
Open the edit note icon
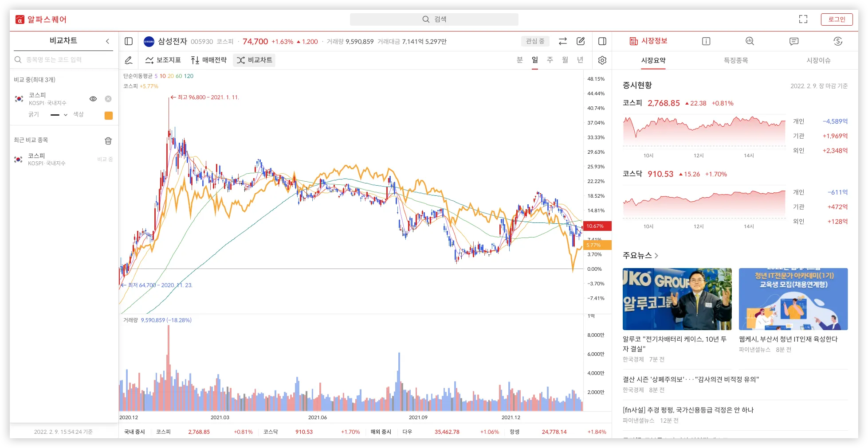581,41
